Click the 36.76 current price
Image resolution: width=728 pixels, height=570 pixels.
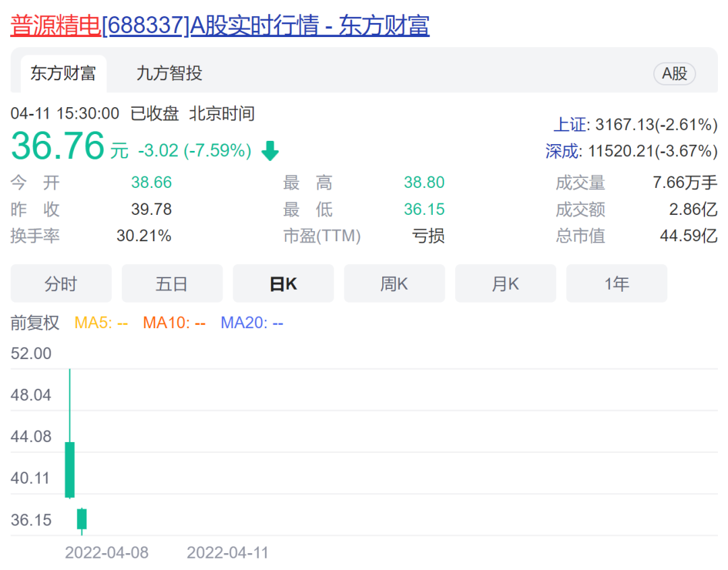pyautogui.click(x=58, y=146)
